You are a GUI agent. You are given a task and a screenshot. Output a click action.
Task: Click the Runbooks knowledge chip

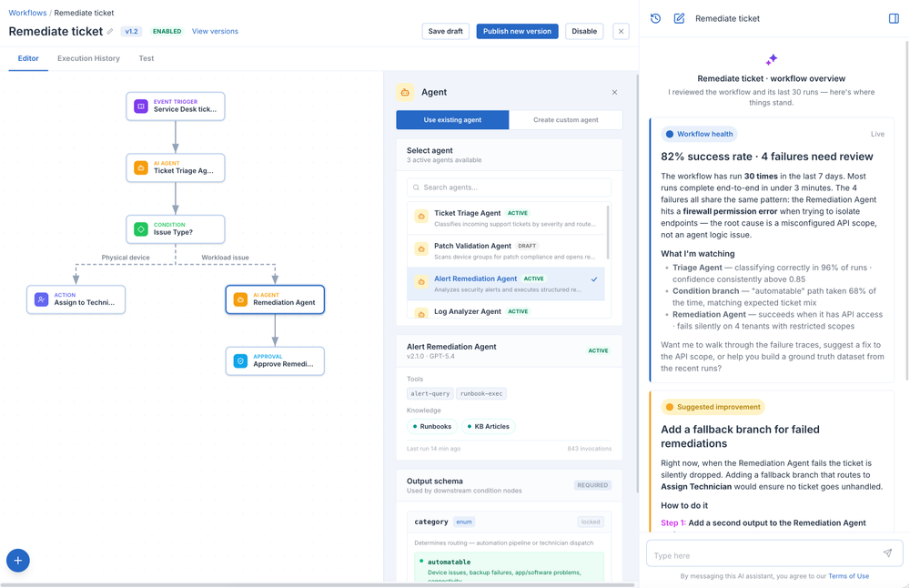tap(432, 427)
